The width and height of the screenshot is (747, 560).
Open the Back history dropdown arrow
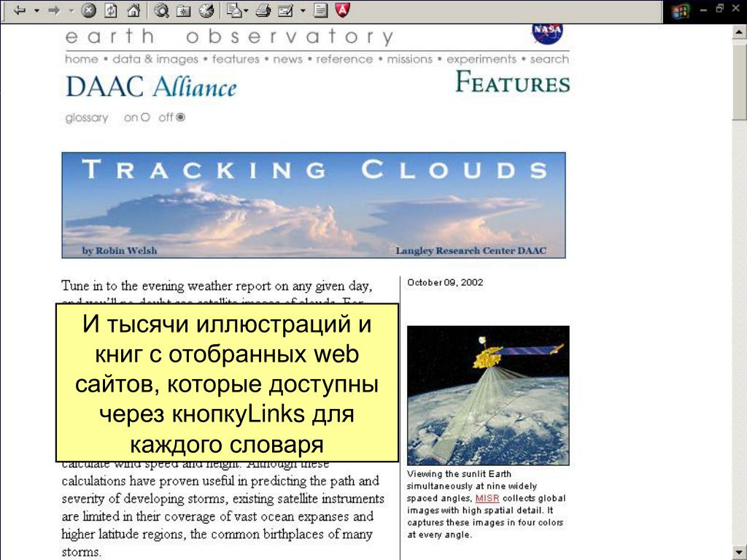[x=36, y=10]
